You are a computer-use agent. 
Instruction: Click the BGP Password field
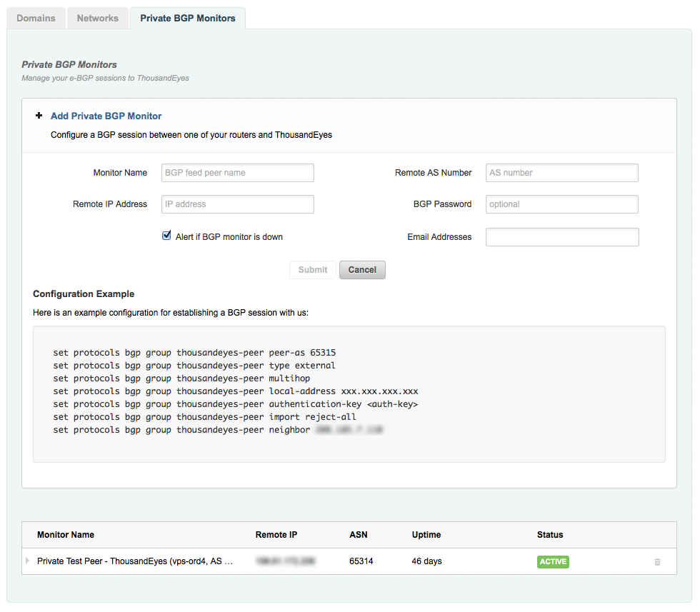pyautogui.click(x=561, y=204)
